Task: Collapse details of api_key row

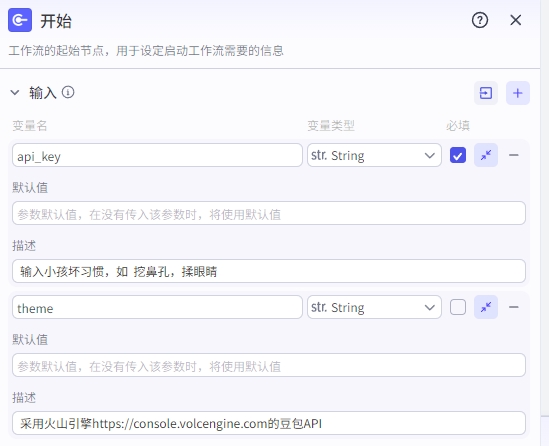Action: coord(486,155)
